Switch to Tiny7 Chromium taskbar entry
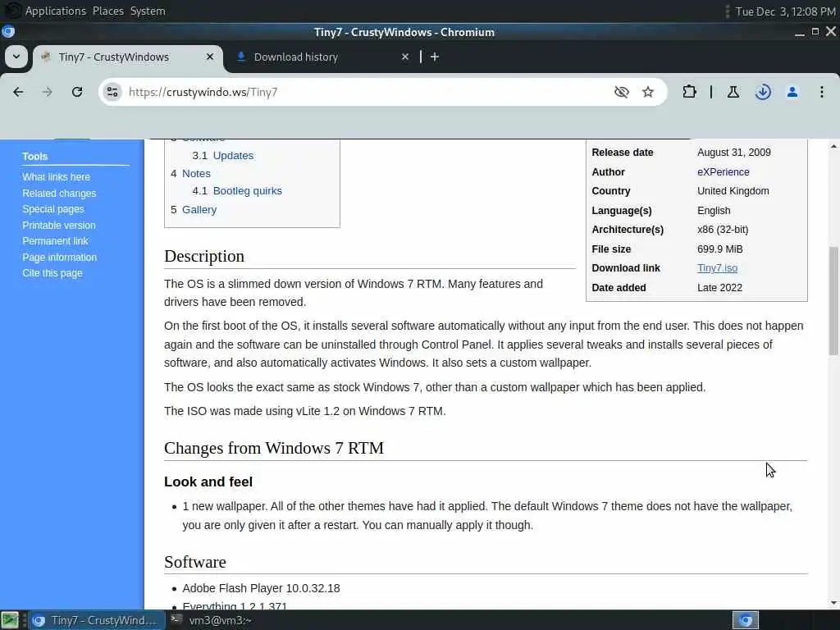Viewport: 840px width, 630px height. point(97,620)
